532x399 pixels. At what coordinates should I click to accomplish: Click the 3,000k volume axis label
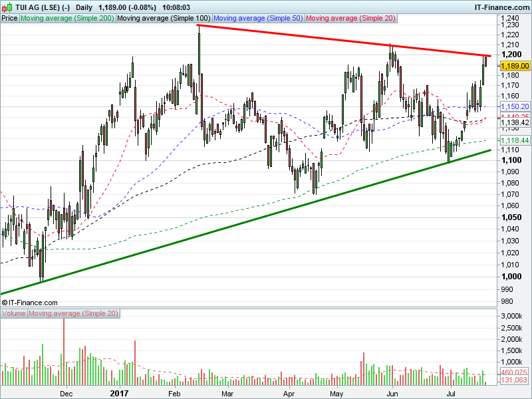[511, 317]
